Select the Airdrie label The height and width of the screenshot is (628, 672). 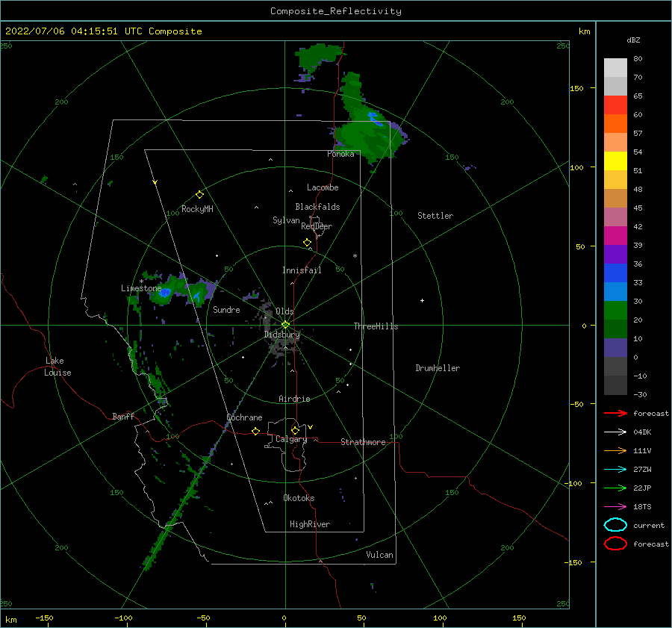(x=294, y=399)
